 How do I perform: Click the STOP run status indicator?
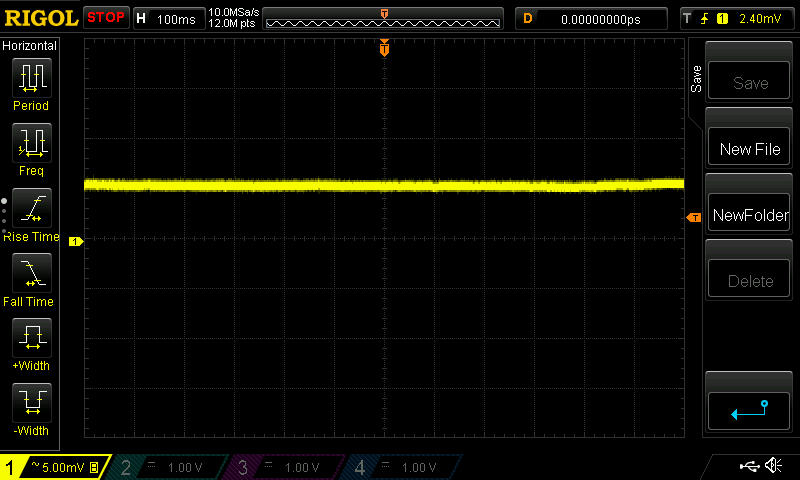point(106,17)
